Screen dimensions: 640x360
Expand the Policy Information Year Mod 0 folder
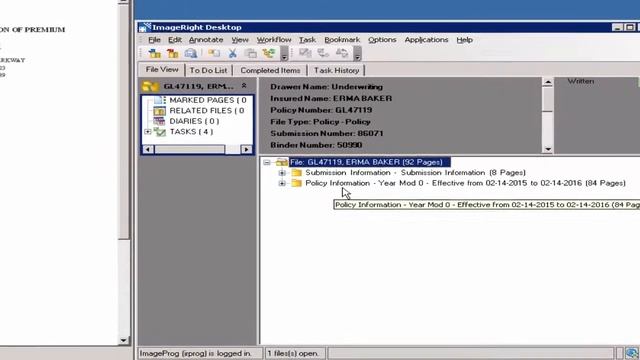tap(282, 184)
